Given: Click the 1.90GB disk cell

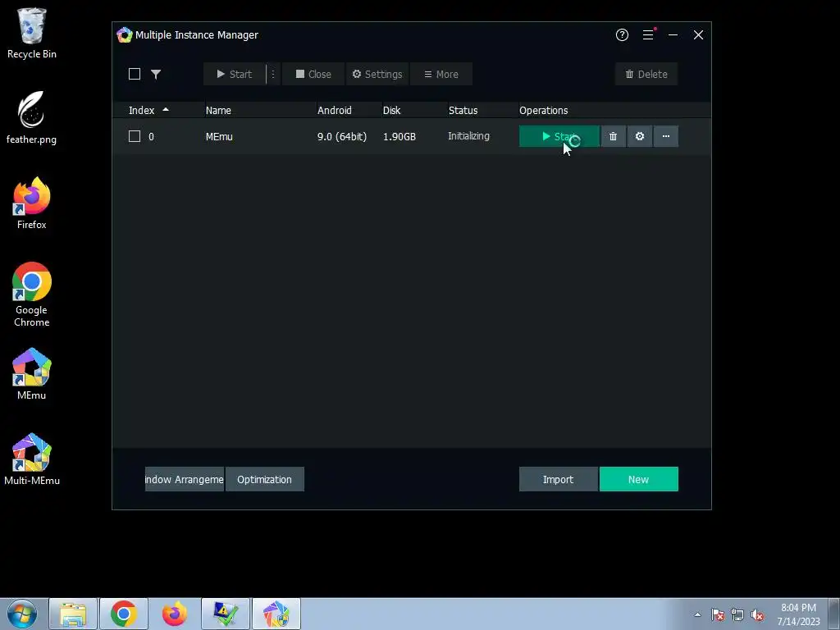Looking at the screenshot, I should [399, 137].
